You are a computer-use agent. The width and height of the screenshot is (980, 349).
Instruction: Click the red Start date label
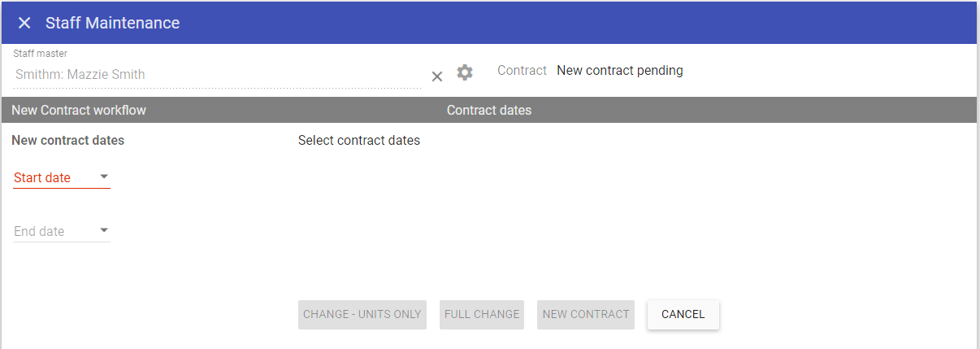pyautogui.click(x=42, y=177)
